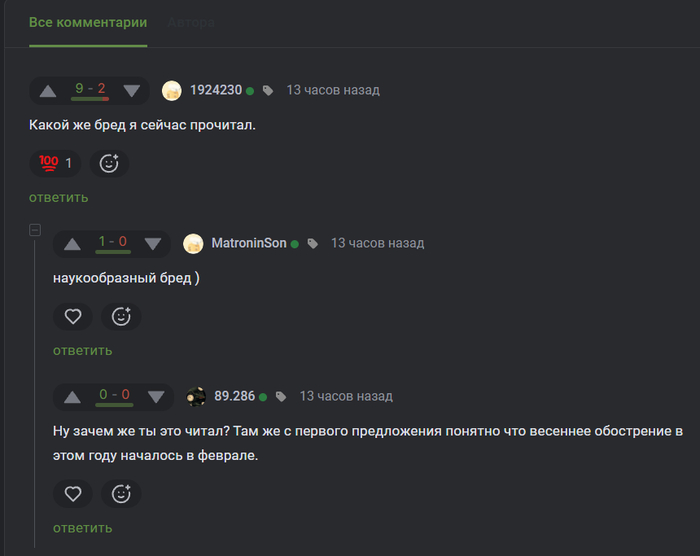
Task: Toggle the heart like on MatroninSon's comment
Action: click(73, 317)
